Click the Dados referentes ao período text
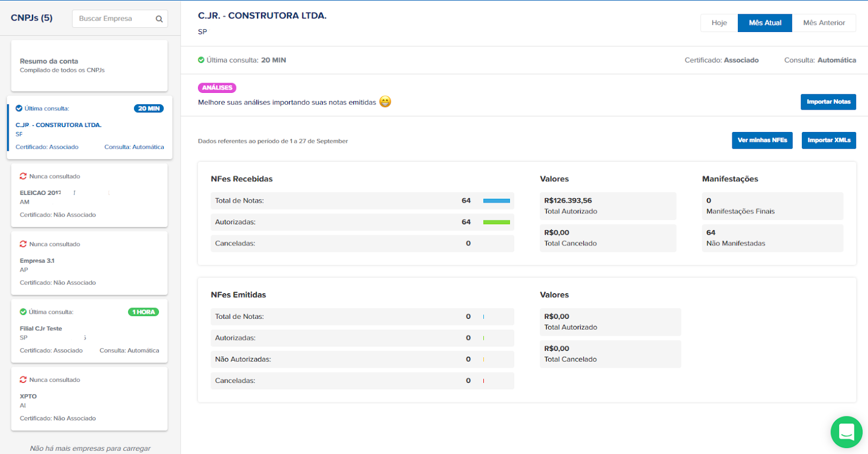 273,141
